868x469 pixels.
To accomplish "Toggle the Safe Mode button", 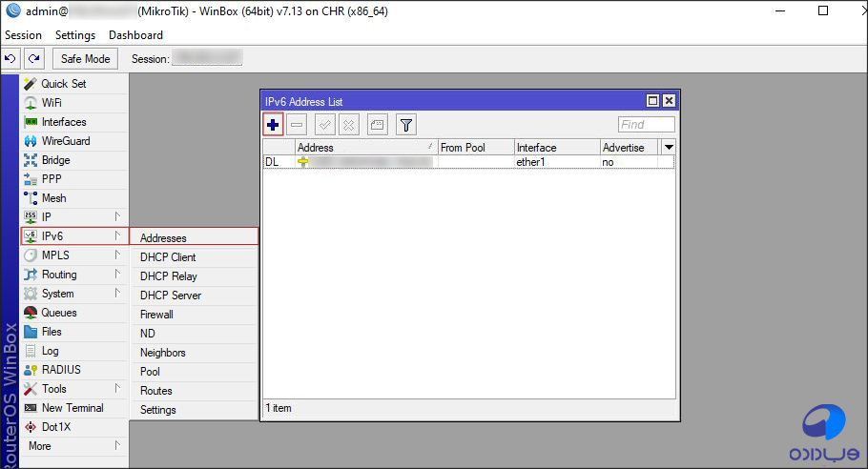I will click(85, 59).
